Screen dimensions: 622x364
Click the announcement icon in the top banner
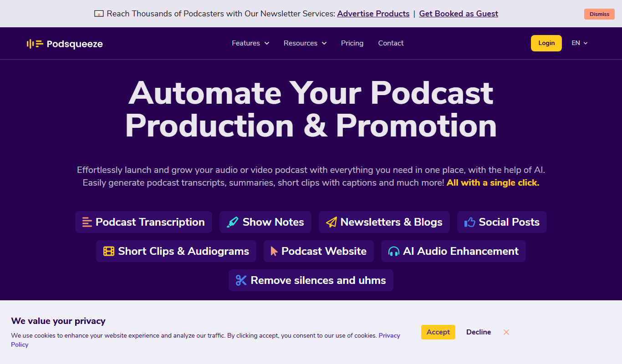(99, 14)
